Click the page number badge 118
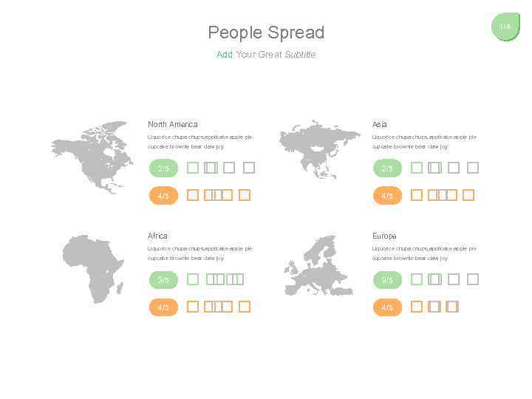The height and width of the screenshot is (399, 532). coord(505,27)
